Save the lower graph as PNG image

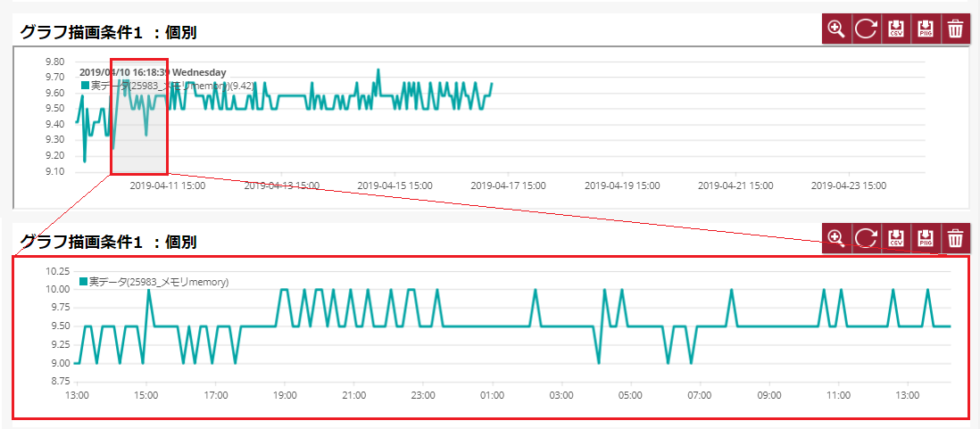926,238
